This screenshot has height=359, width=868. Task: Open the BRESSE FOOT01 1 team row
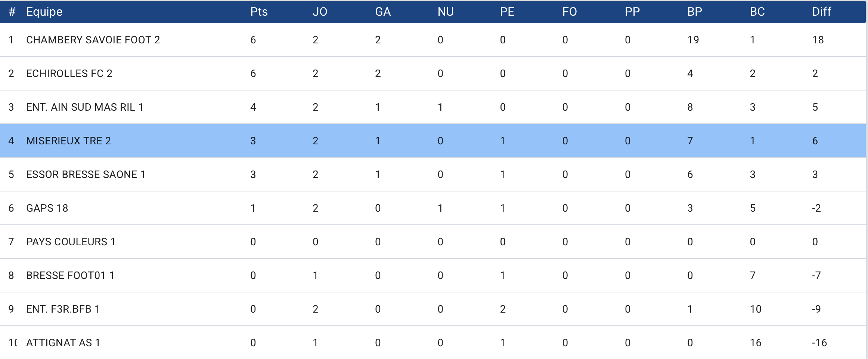433,275
